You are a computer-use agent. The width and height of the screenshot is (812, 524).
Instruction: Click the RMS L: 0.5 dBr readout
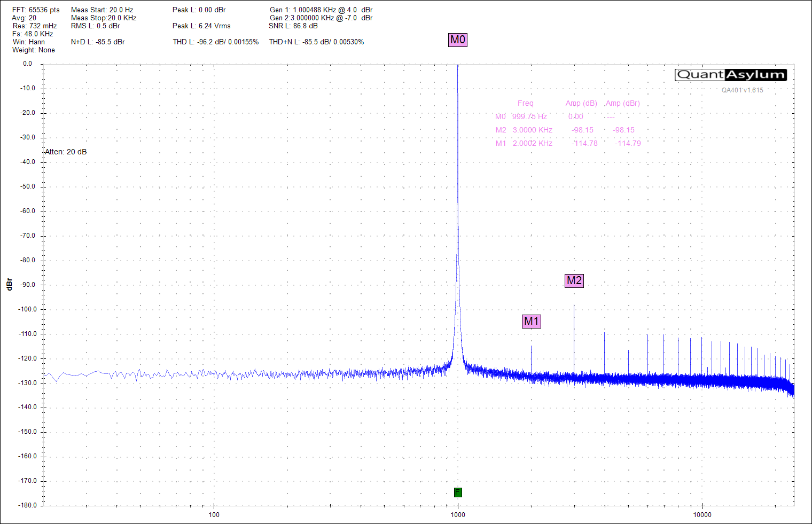point(96,26)
